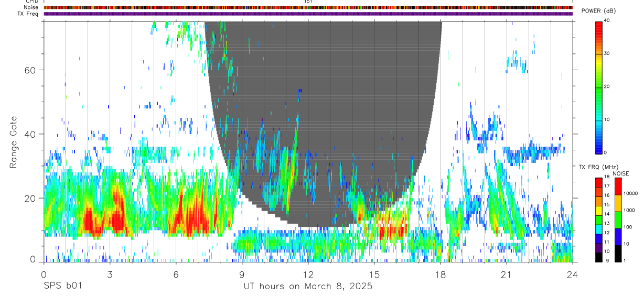Click the SPS b01 radar label
The width and height of the screenshot is (644, 297).
tap(62, 287)
